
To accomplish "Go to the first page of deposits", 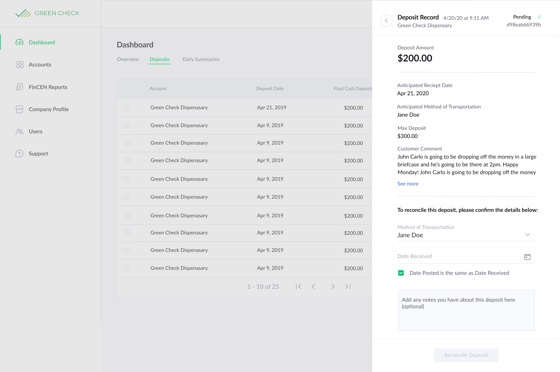I will pyautogui.click(x=299, y=286).
